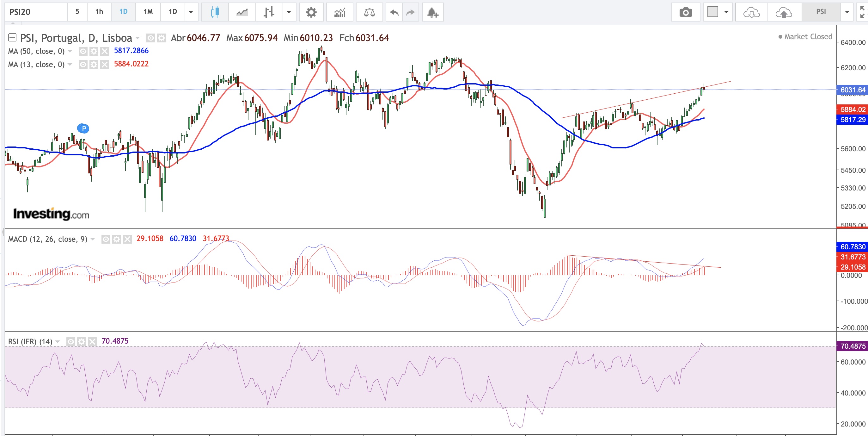Select the 1h timeframe tab

point(99,12)
